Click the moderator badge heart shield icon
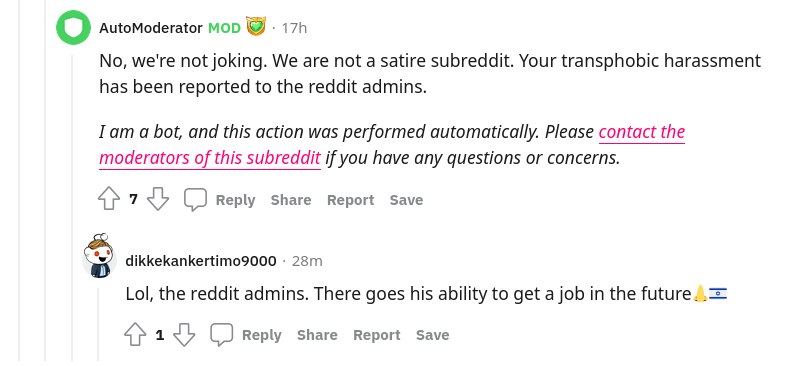This screenshot has width=793, height=366. click(256, 26)
